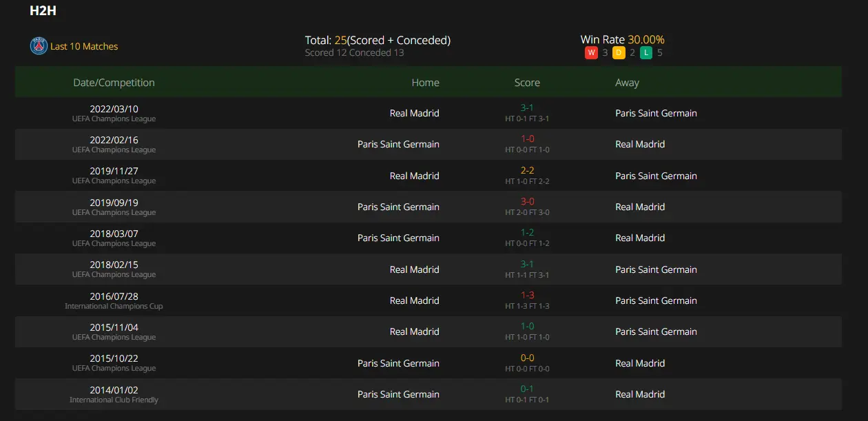Open the 1-0 score on 2022/02/16
Image resolution: width=868 pixels, height=421 pixels.
527,139
